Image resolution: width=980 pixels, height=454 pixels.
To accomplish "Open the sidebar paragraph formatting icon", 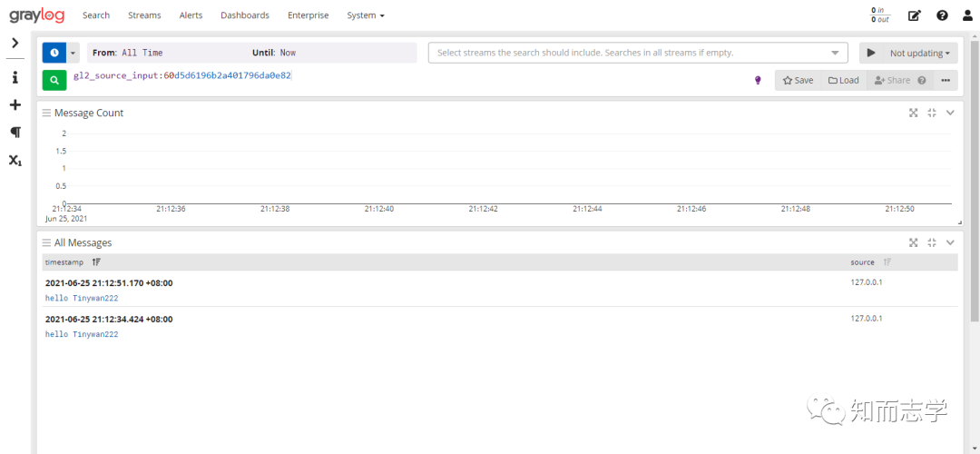I will click(15, 133).
